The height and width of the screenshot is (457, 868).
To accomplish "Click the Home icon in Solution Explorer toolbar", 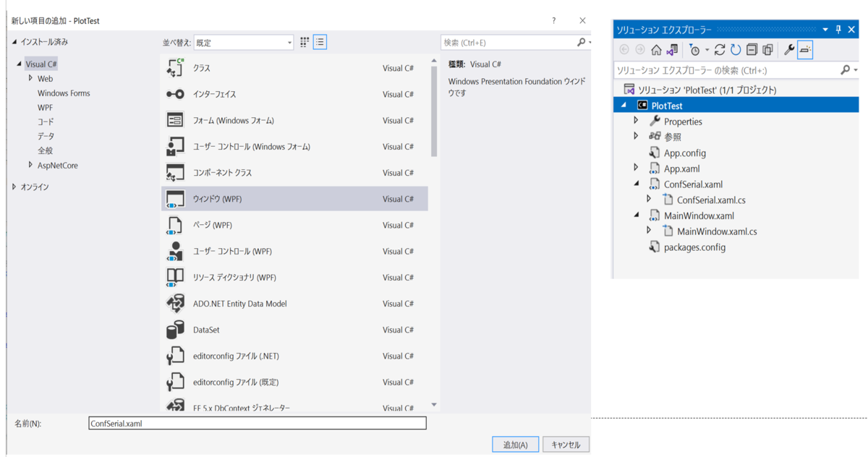I will [657, 49].
